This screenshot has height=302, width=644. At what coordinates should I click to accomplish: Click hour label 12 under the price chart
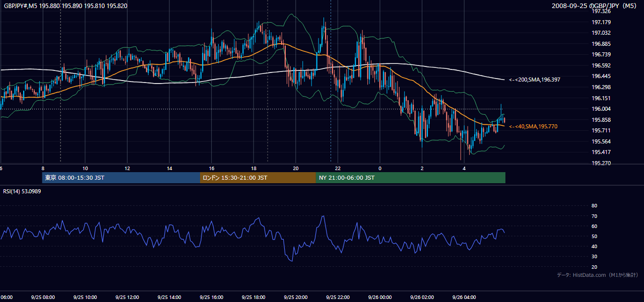coord(127,168)
